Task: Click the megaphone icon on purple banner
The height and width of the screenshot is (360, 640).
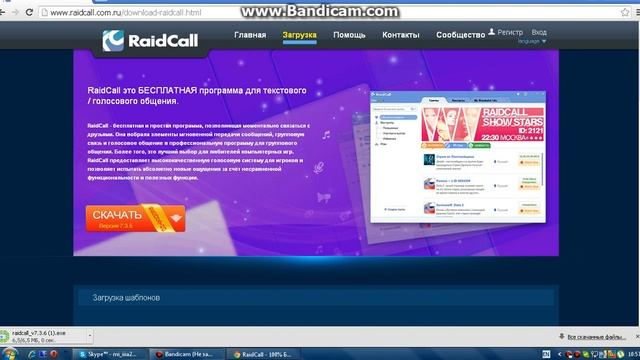Action: coord(324,198)
